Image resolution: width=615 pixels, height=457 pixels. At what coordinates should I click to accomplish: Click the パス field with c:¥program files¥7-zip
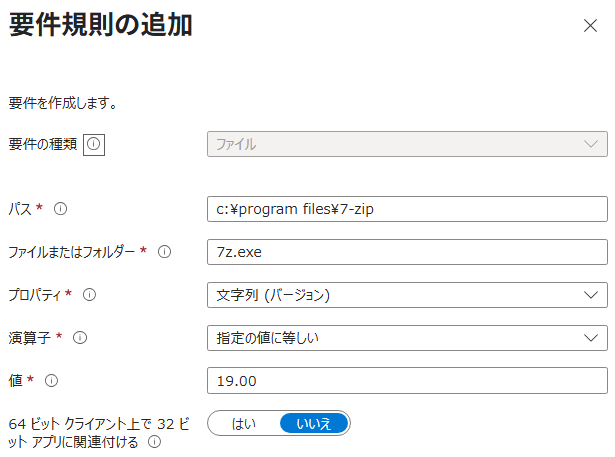407,209
